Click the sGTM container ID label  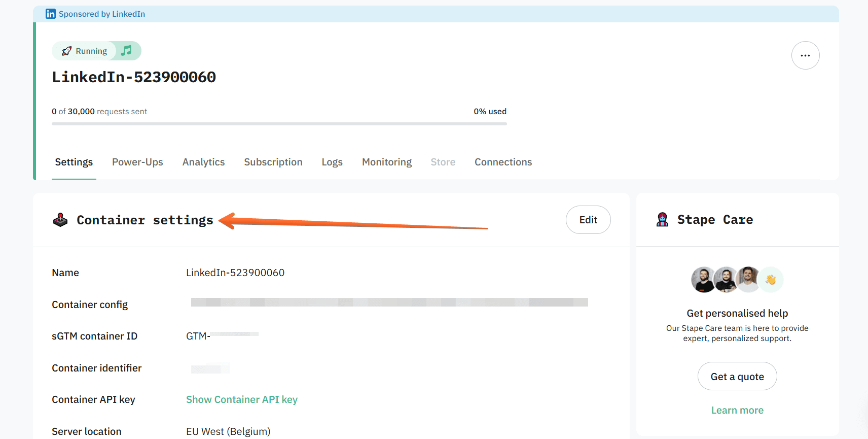(94, 336)
